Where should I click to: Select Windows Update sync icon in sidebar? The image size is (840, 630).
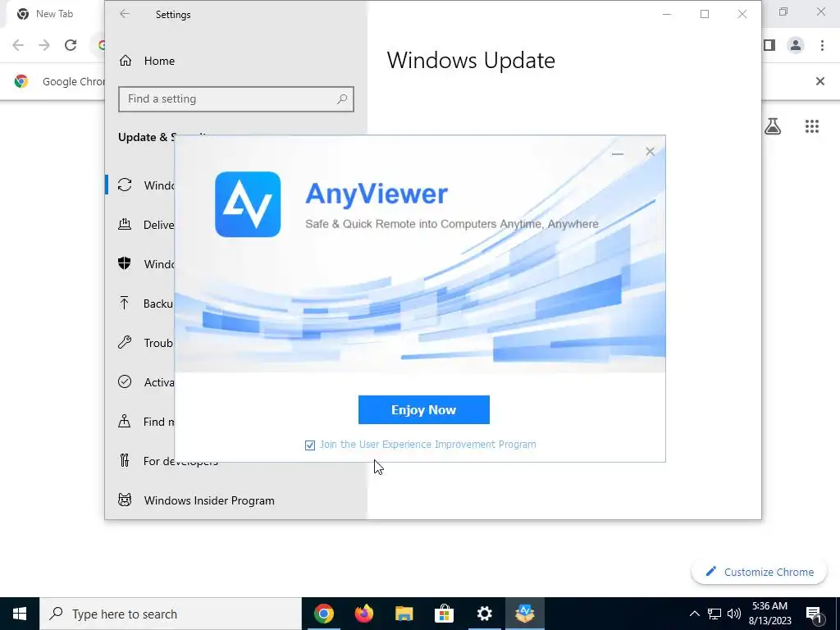(125, 185)
